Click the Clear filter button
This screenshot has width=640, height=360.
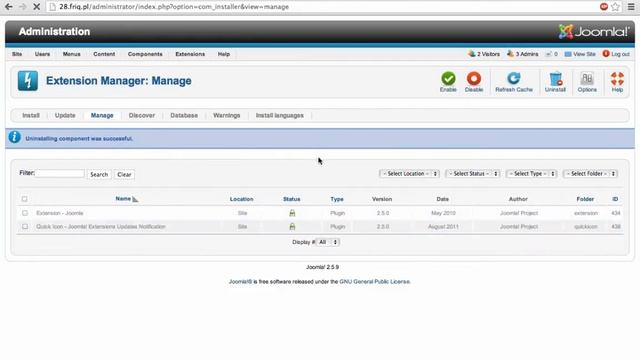tap(124, 174)
